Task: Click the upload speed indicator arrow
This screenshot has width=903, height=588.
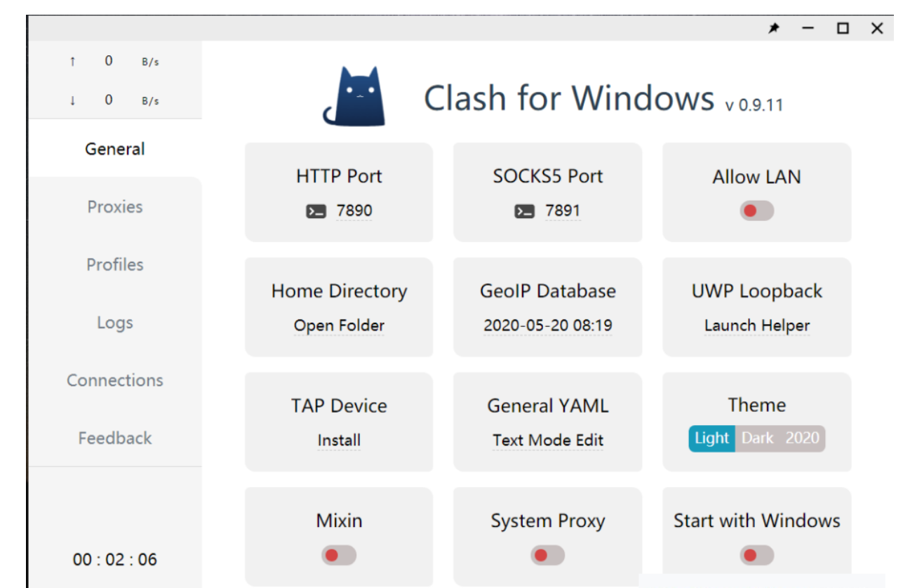Action: pos(72,62)
